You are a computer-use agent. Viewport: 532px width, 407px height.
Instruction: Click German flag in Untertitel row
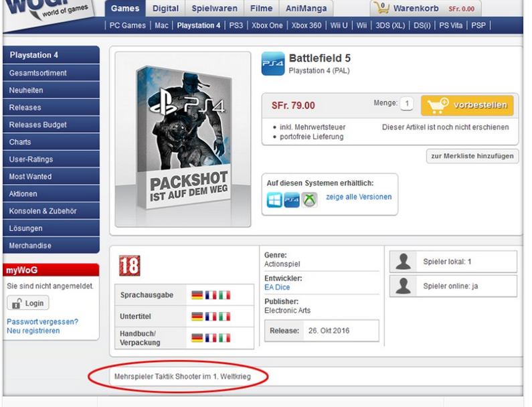coord(197,317)
